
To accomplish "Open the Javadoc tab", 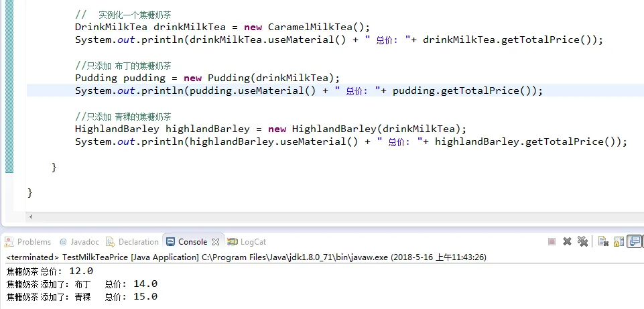I will point(84,242).
